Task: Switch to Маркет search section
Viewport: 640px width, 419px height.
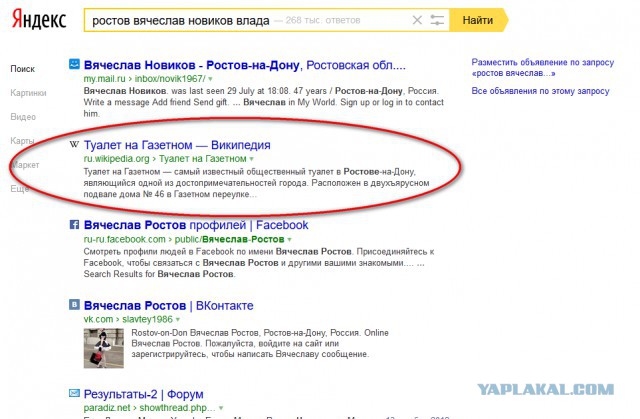Action: 25,165
